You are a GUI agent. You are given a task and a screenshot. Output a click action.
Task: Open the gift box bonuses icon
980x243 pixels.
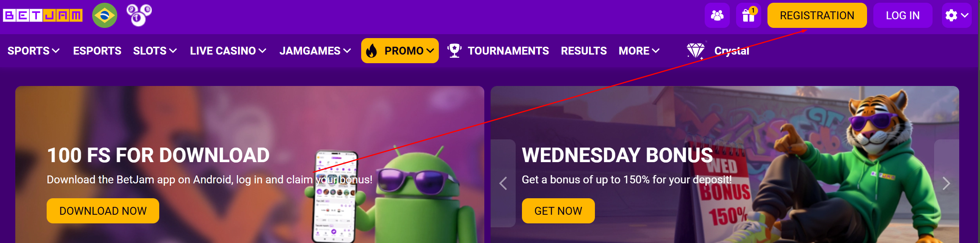tap(748, 15)
